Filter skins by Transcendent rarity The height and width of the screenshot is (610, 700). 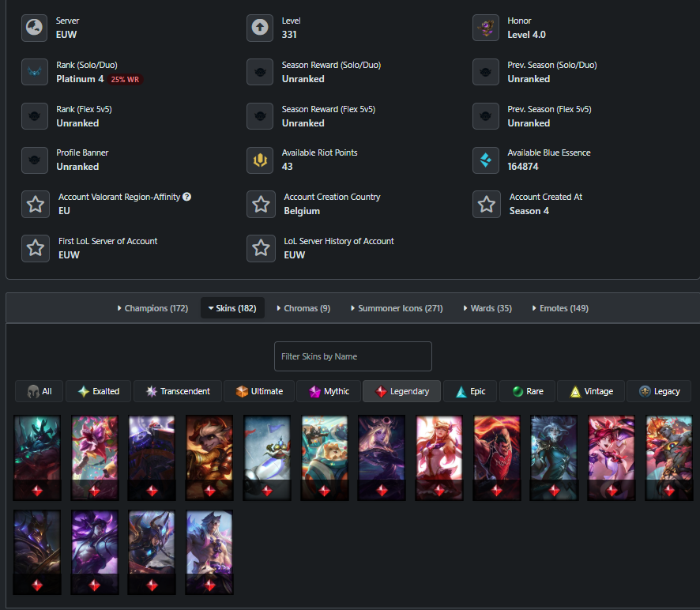(178, 391)
